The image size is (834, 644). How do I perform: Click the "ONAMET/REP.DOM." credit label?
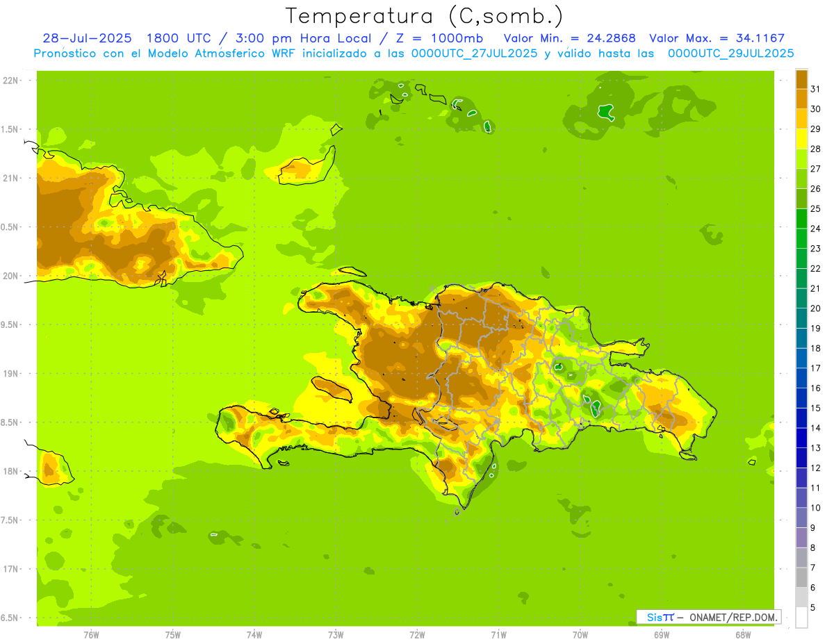tap(732, 617)
